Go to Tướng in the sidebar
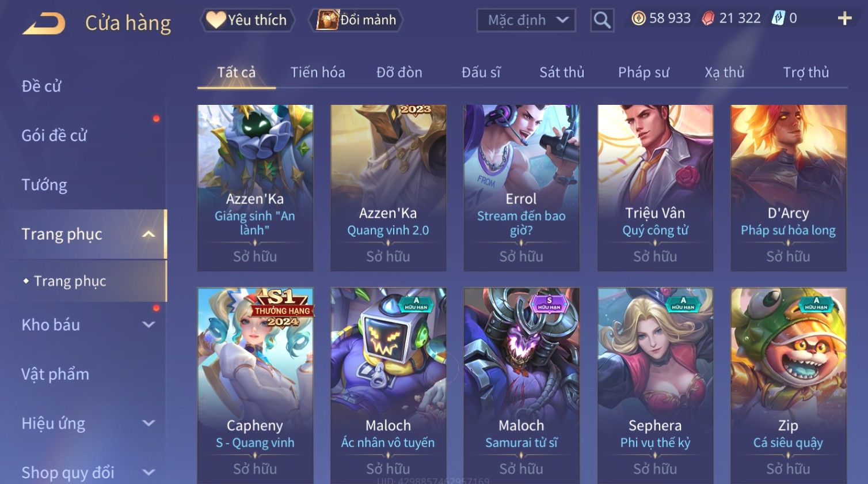Screen dimensions: 868x484 pyautogui.click(x=44, y=185)
